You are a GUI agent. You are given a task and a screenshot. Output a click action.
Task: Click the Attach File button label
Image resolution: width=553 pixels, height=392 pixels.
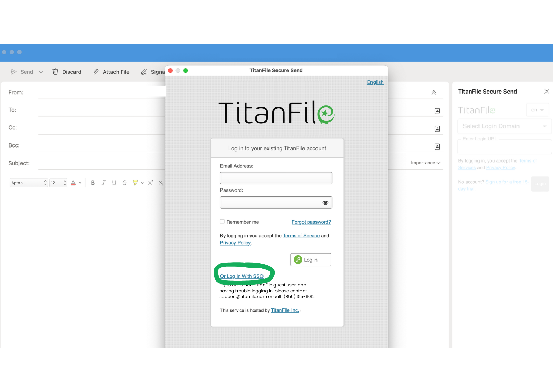point(116,72)
